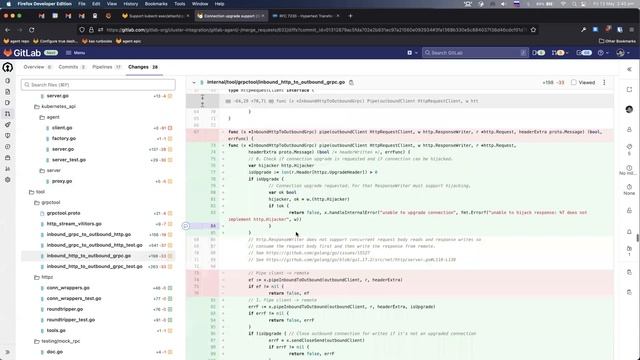Open the file options kebab menu
This screenshot has height=360, width=640.
604,82
